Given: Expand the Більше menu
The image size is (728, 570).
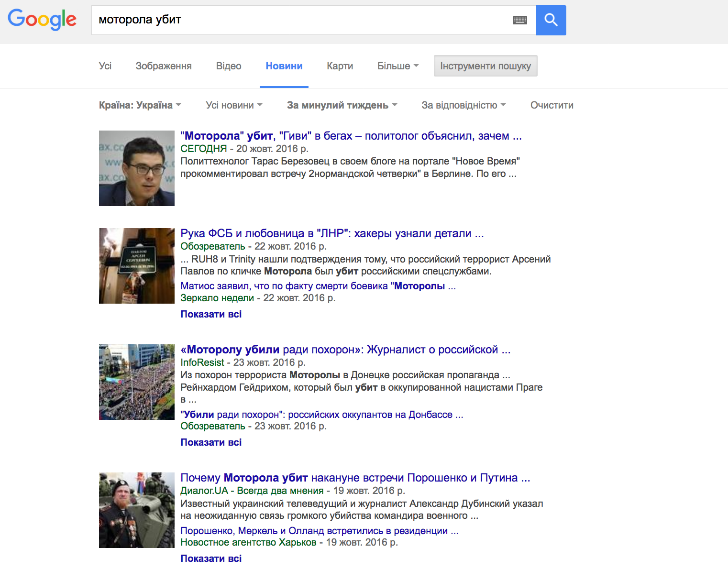Looking at the screenshot, I should point(398,66).
